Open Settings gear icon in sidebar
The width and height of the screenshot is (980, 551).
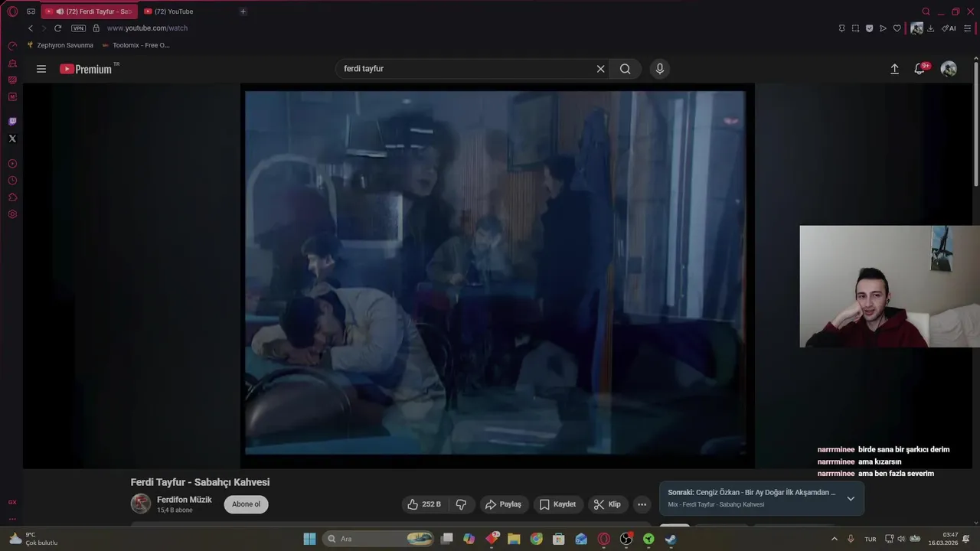click(12, 214)
